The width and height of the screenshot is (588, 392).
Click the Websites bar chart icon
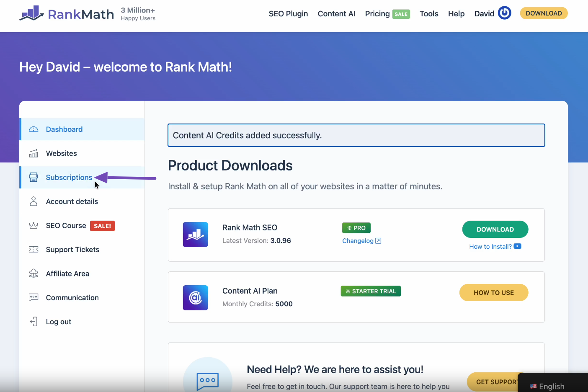34,154
